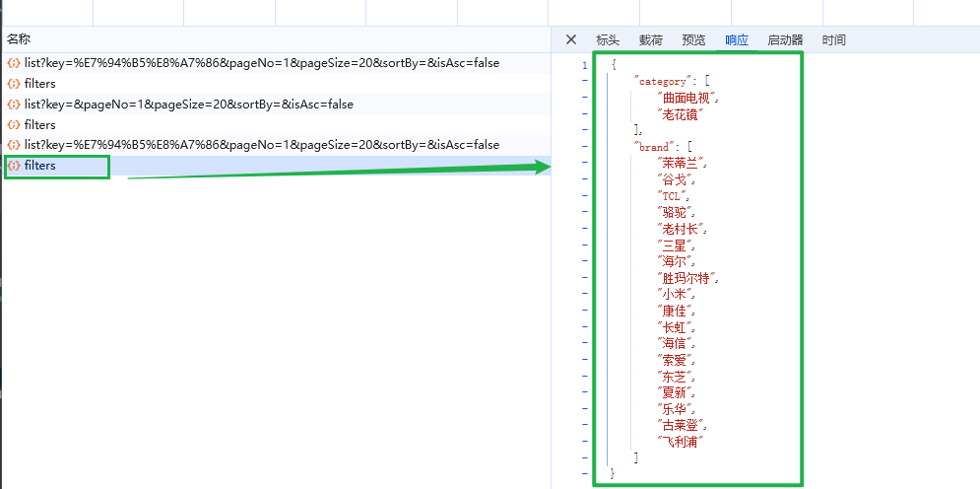The width and height of the screenshot is (980, 489).
Task: Select the second filters request in the list
Action: (39, 125)
